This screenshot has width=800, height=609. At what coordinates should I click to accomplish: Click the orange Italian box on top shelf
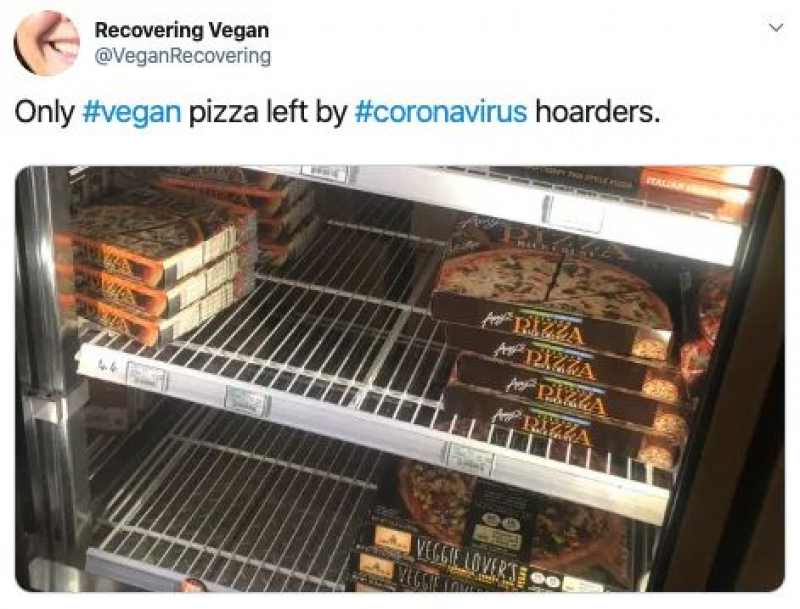coord(696,191)
